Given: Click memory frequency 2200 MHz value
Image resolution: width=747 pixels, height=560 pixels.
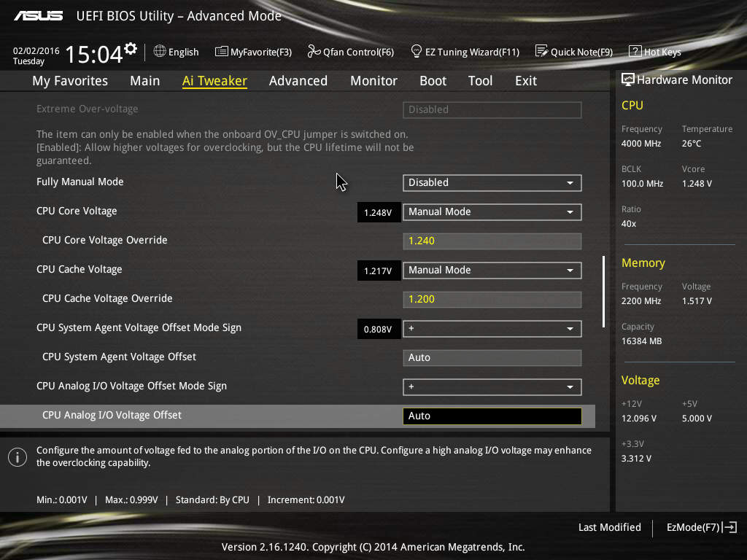Looking at the screenshot, I should point(640,301).
